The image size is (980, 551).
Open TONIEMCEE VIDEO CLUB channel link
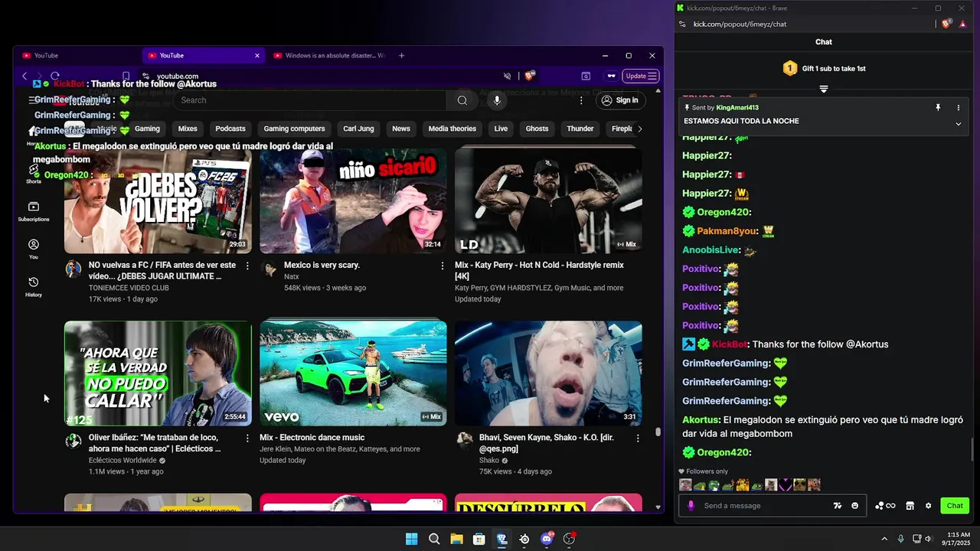(129, 288)
